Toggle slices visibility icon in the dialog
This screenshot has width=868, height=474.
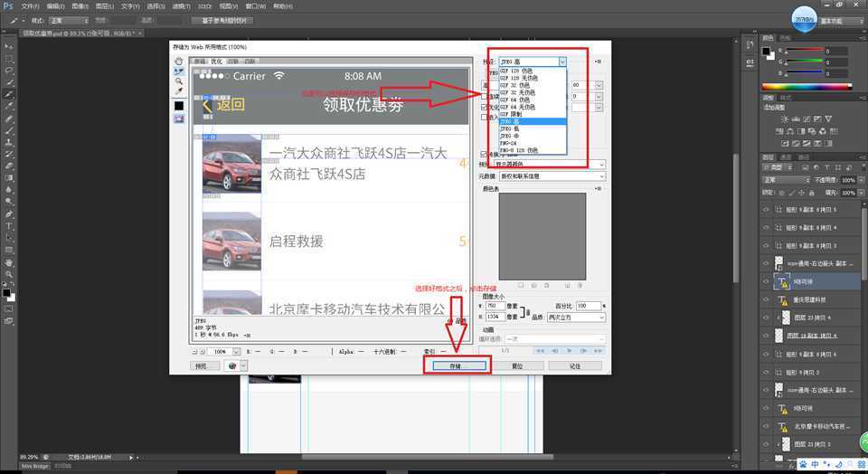[x=179, y=118]
